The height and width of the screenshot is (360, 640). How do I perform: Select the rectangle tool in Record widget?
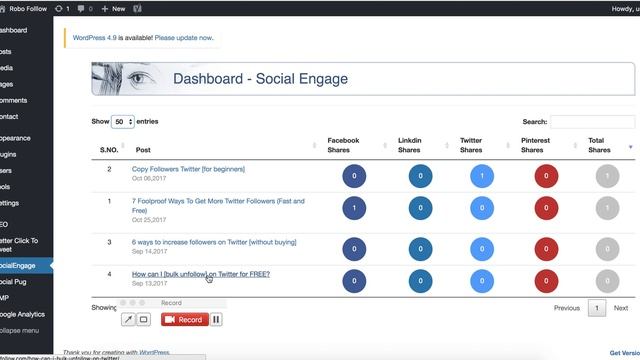pyautogui.click(x=143, y=319)
